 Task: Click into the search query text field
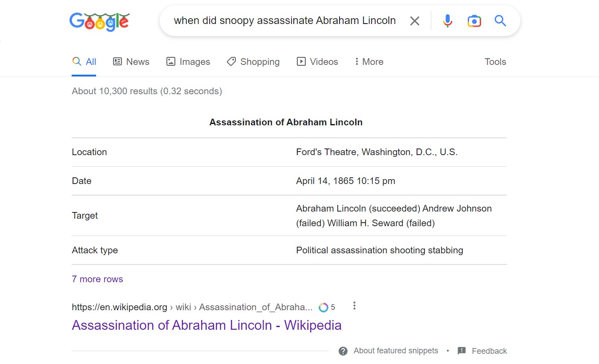[285, 21]
